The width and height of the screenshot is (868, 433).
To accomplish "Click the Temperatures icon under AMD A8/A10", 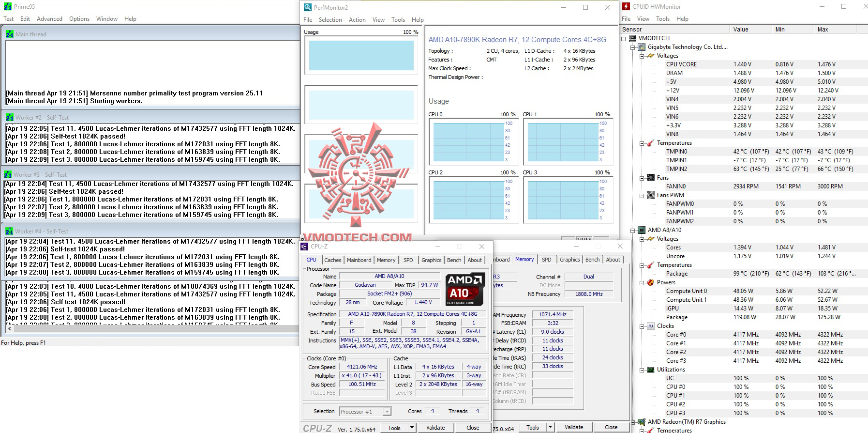I will coord(651,265).
